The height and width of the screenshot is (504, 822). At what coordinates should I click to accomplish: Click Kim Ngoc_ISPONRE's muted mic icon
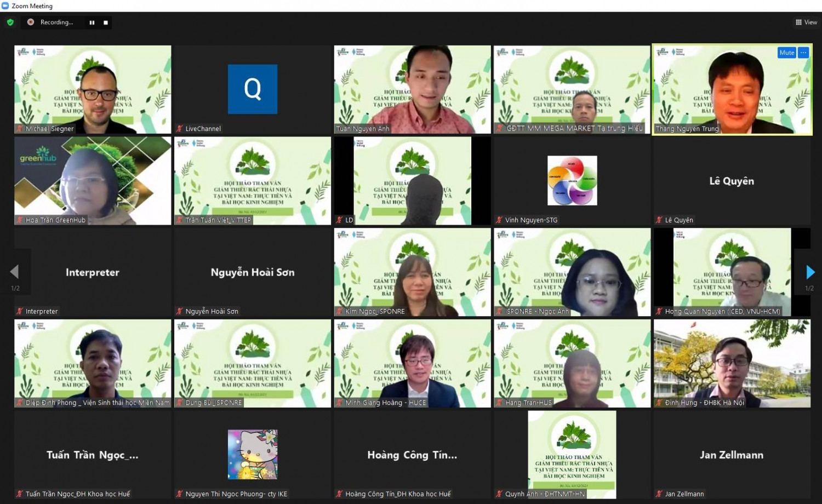pyautogui.click(x=340, y=311)
